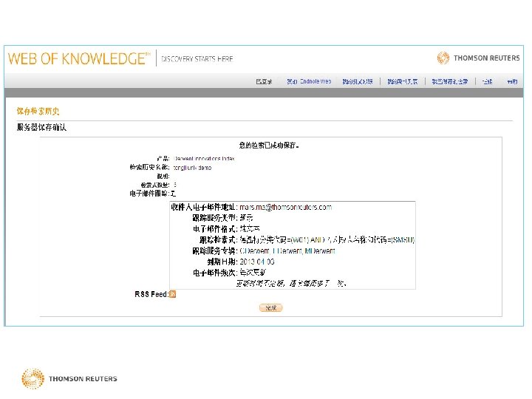Click the email address mars.ma@thomsonreuters.com

[286, 207]
